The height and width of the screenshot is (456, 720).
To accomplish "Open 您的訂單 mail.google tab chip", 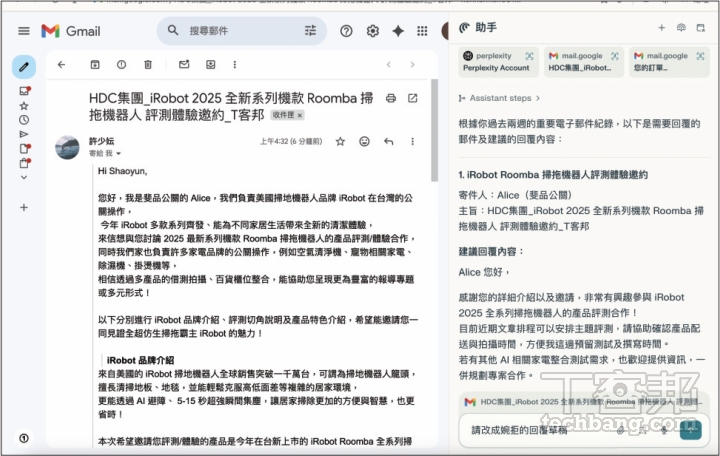I will tap(669, 62).
